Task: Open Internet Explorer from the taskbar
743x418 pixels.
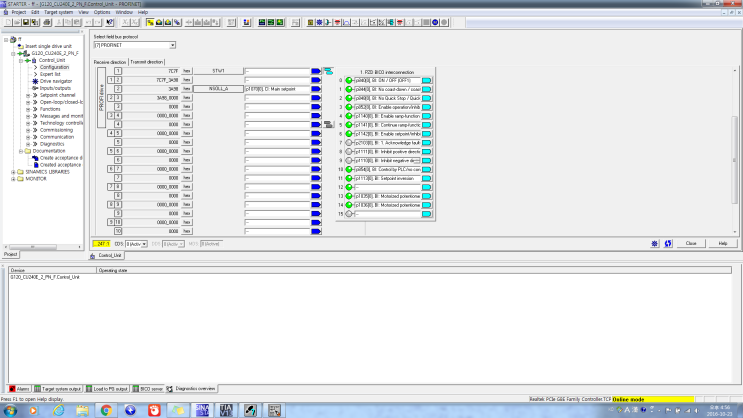Action: (59, 410)
